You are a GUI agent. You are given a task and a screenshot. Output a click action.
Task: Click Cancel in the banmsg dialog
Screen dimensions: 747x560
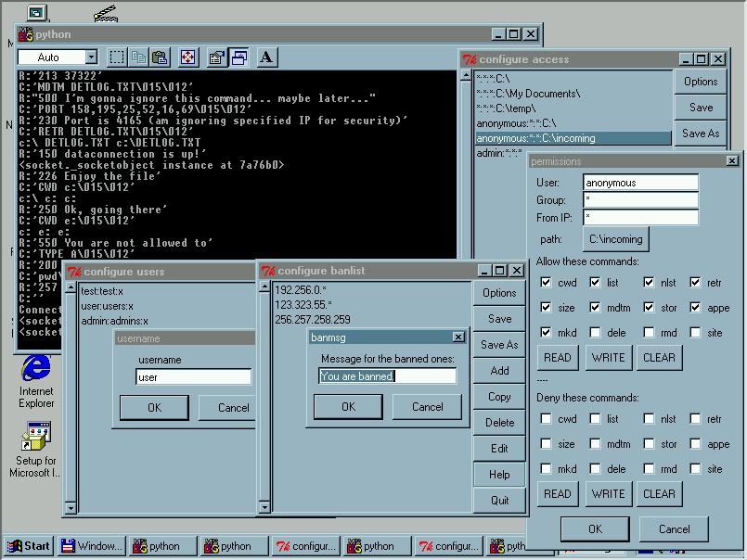pos(427,407)
